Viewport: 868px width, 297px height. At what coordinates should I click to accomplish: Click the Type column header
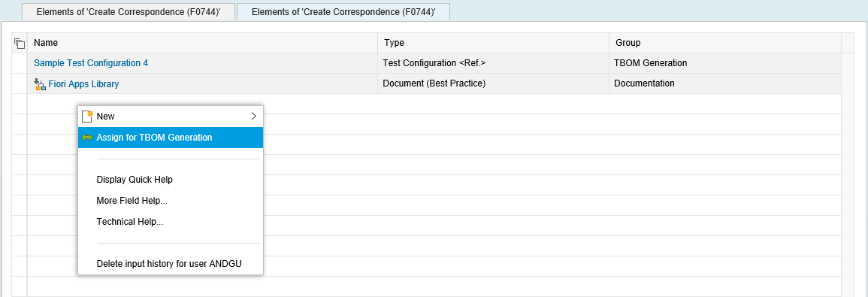click(493, 43)
